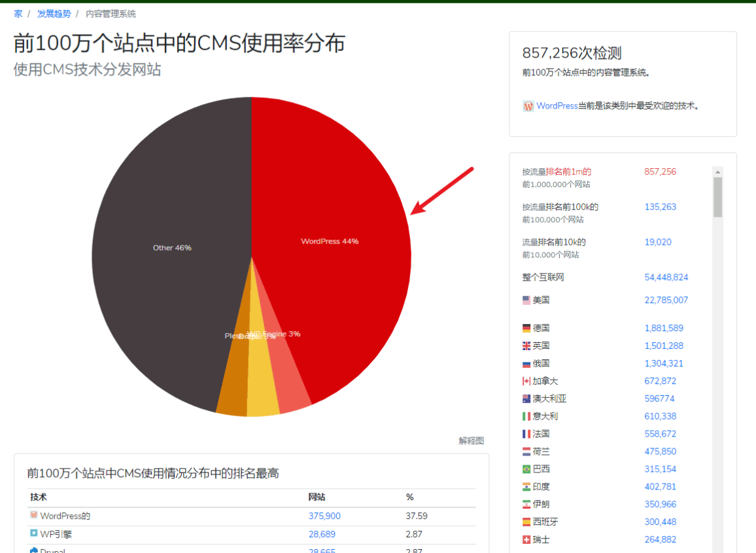Image resolution: width=756 pixels, height=553 pixels.
Task: Open the 22,785,007 United States count
Action: (x=666, y=300)
